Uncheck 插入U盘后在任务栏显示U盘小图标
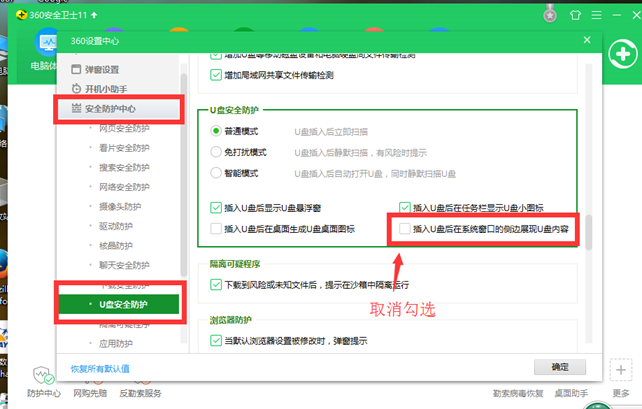Screen dimensions: 642x409 pyautogui.click(x=405, y=208)
